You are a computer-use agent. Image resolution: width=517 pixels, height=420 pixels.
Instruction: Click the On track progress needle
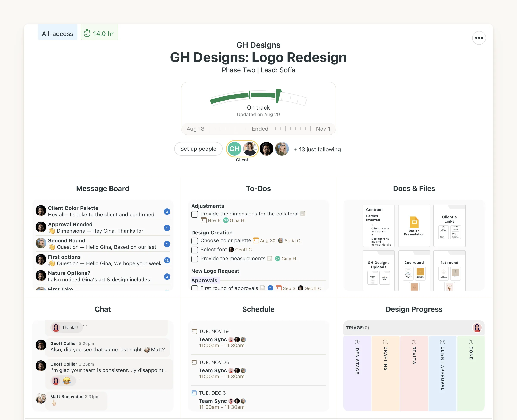point(278,96)
